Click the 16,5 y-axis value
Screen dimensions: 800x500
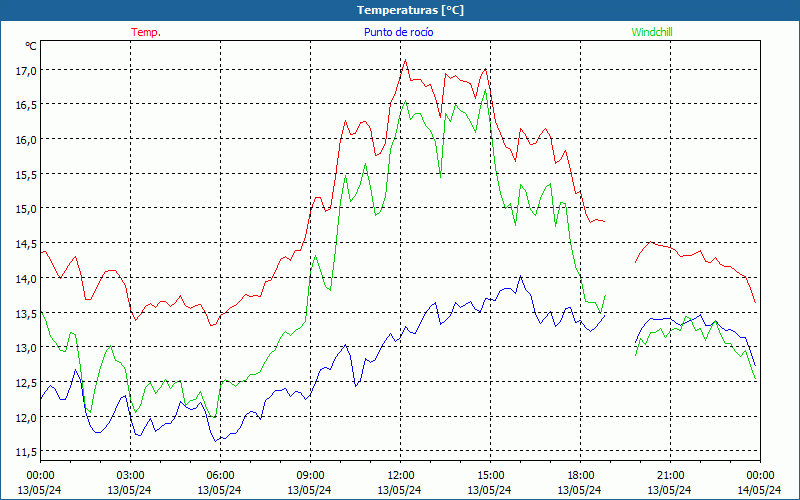point(26,105)
